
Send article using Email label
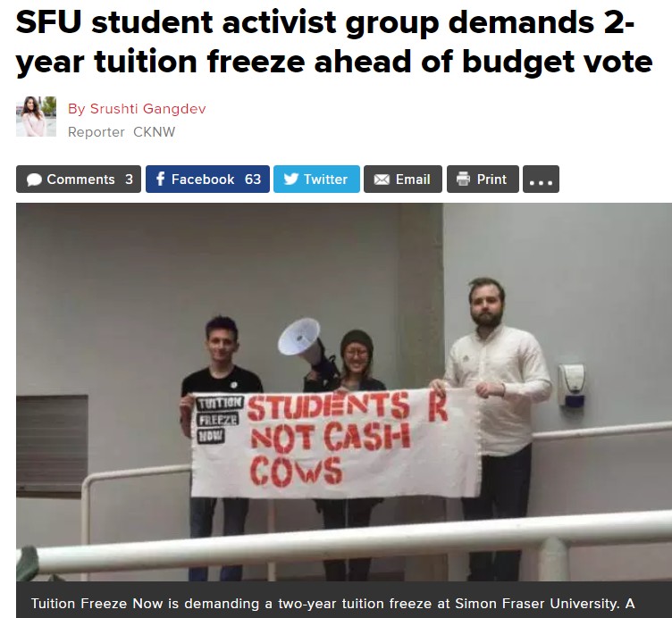click(x=413, y=179)
